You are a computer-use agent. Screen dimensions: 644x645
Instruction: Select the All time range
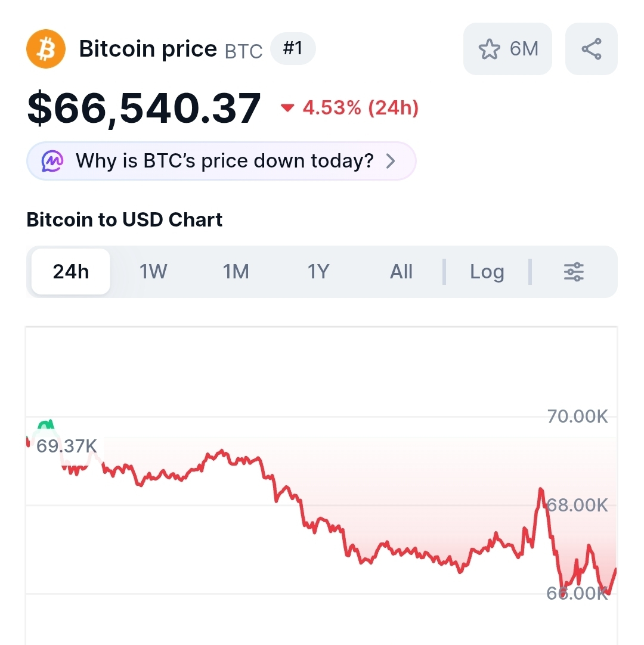coord(401,272)
